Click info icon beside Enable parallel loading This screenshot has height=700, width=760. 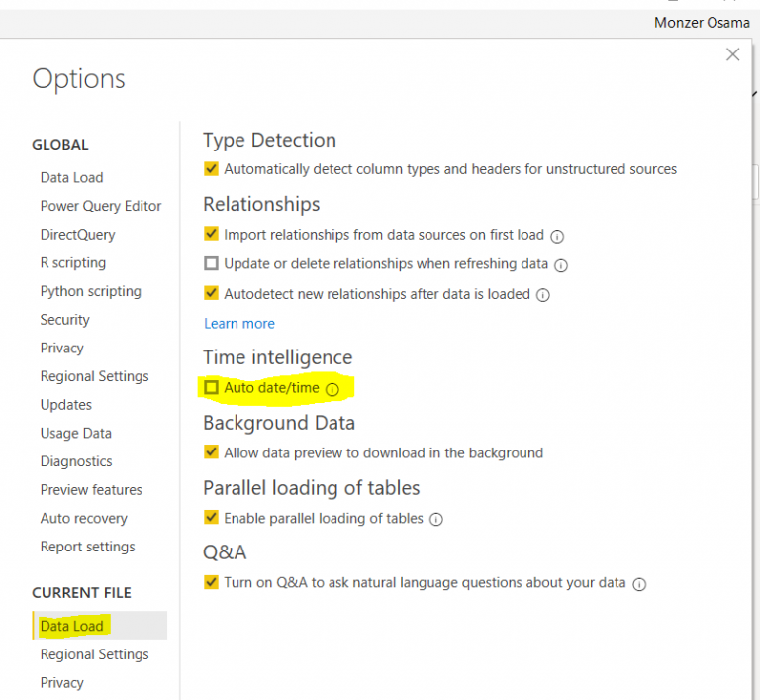tap(436, 519)
